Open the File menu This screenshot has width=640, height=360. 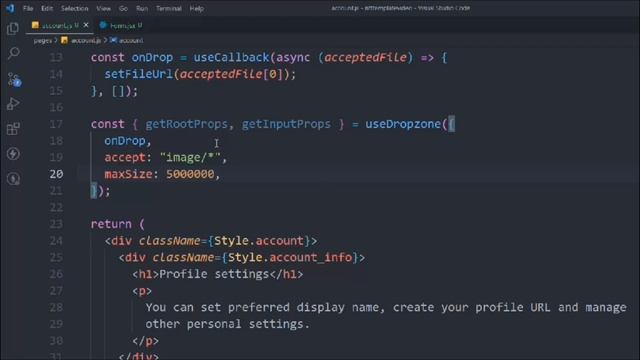pyautogui.click(x=28, y=9)
